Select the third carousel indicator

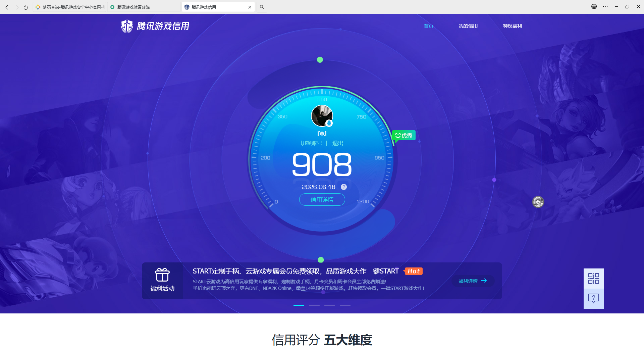coord(330,305)
